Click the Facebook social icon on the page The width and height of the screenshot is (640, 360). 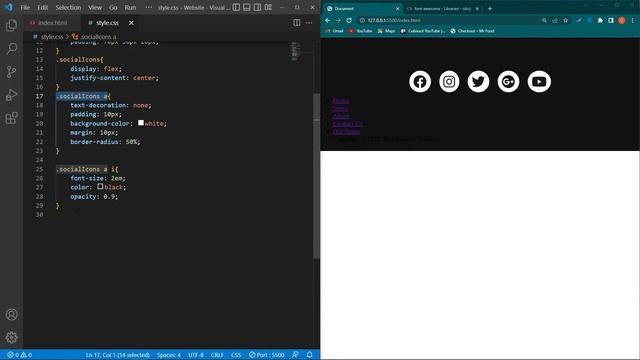point(420,82)
